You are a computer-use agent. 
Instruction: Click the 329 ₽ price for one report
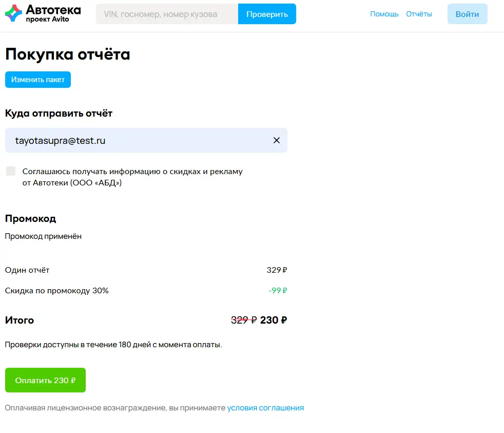tap(277, 270)
